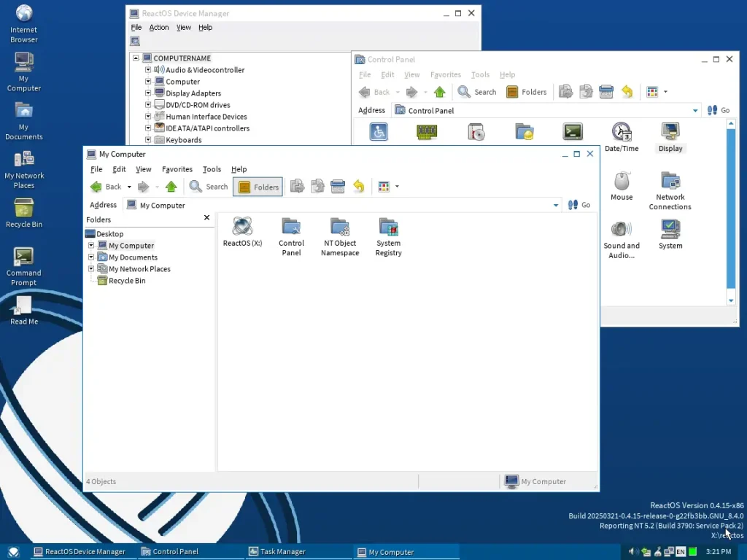
Task: Open System in Control Panel
Action: (x=670, y=235)
